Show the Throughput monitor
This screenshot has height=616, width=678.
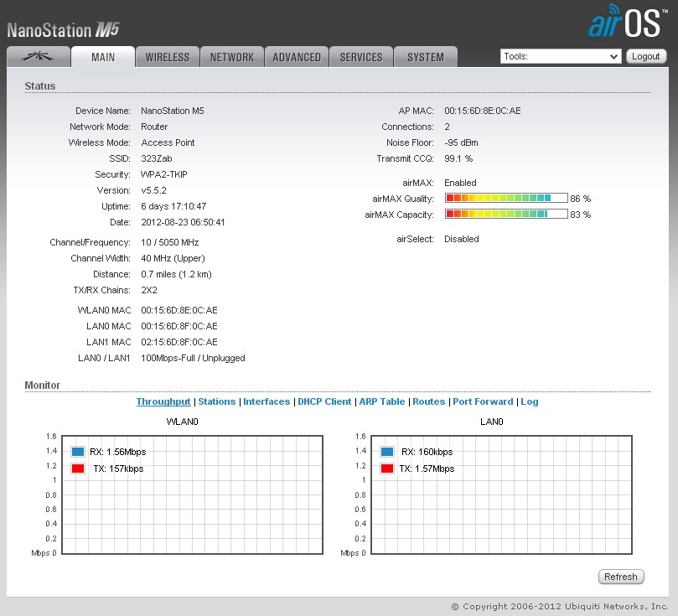click(x=163, y=401)
